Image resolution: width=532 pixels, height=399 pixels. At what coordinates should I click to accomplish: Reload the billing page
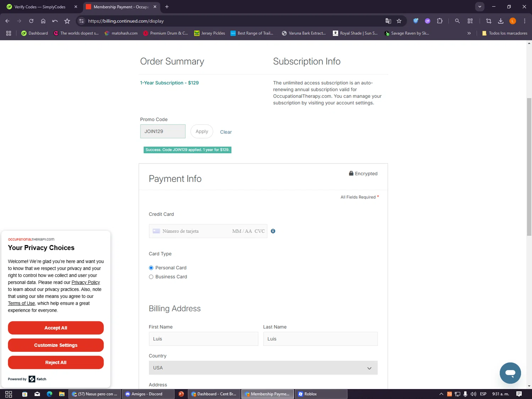tap(31, 21)
